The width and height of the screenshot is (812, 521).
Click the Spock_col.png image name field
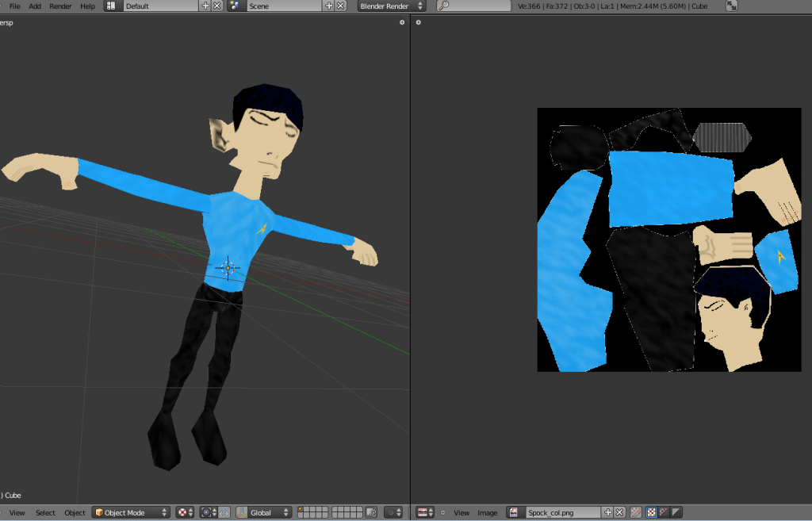click(x=561, y=512)
